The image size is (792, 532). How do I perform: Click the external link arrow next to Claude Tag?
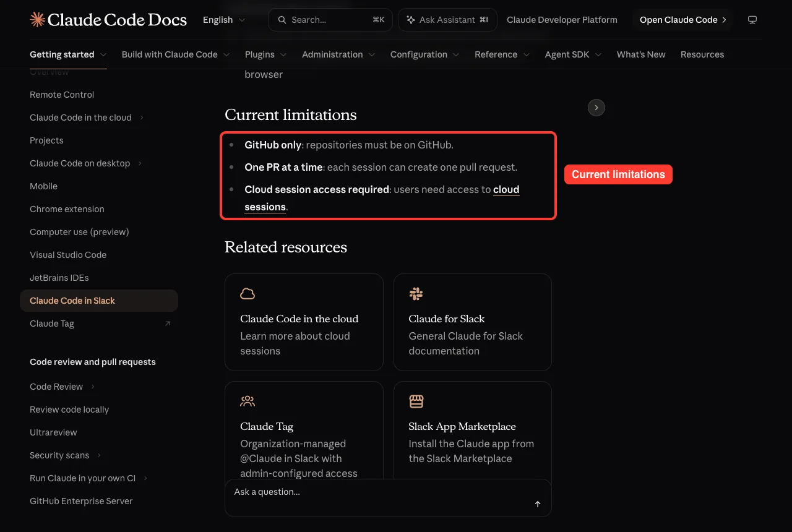[x=168, y=324]
